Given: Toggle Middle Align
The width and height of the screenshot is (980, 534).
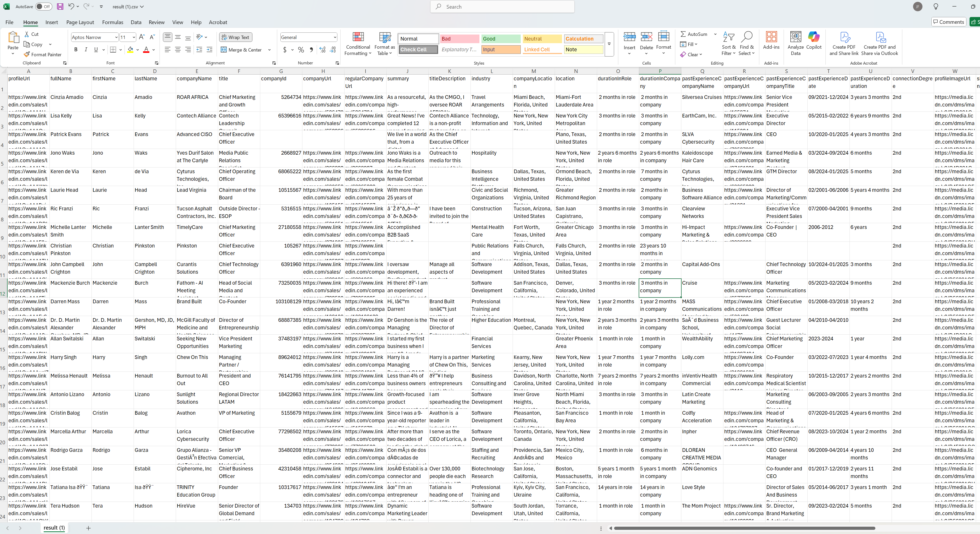Looking at the screenshot, I should (178, 37).
